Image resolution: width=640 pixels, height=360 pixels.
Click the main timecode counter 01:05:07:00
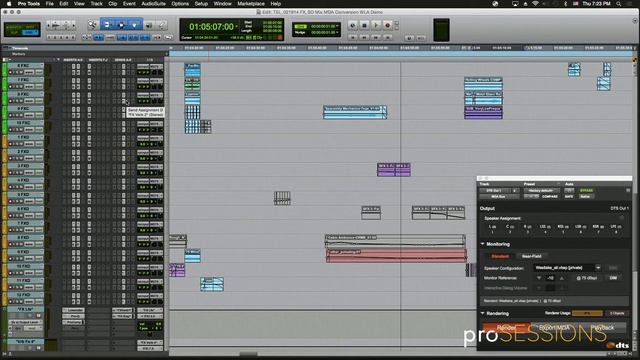point(211,27)
